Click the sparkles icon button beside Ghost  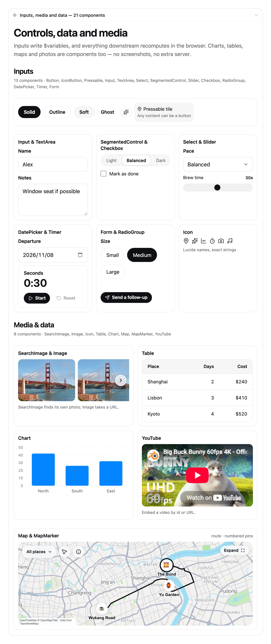click(126, 112)
